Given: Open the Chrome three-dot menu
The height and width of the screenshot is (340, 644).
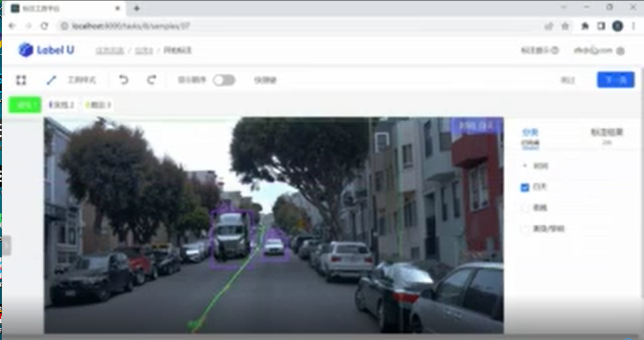Looking at the screenshot, I should [634, 26].
